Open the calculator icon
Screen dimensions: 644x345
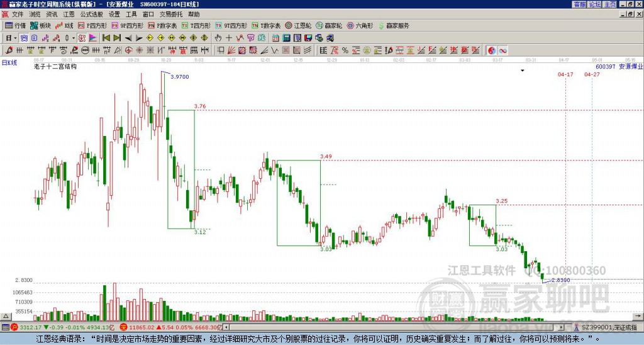coord(286,38)
